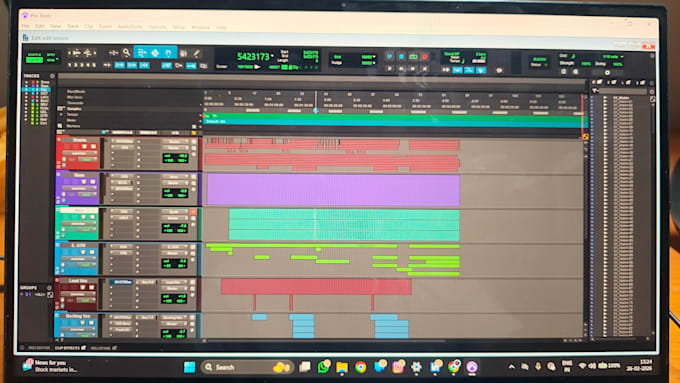Open the Setup menu
680x383 pixels.
(179, 27)
